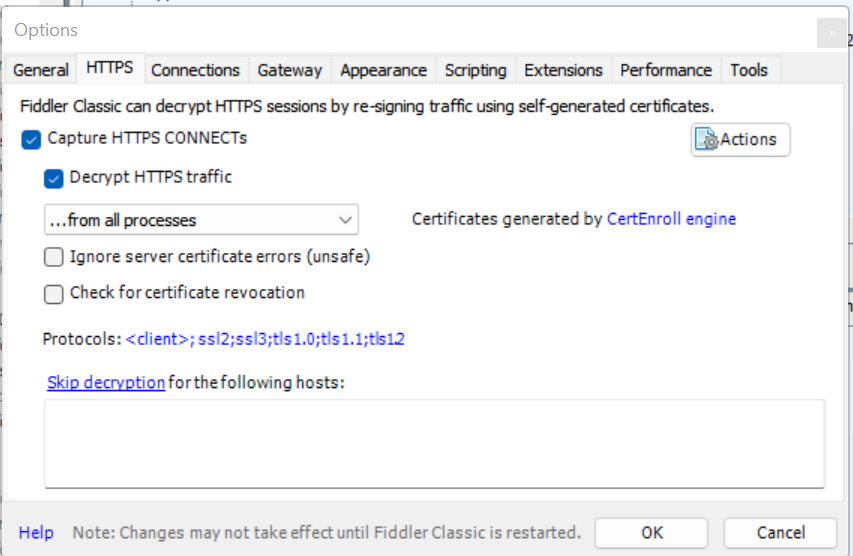Click the protocols list link

click(x=265, y=339)
